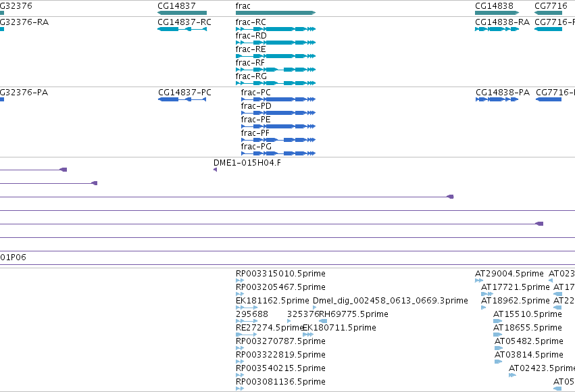Click EST RE27274.5prime
575x392 pixels.
[269, 328]
